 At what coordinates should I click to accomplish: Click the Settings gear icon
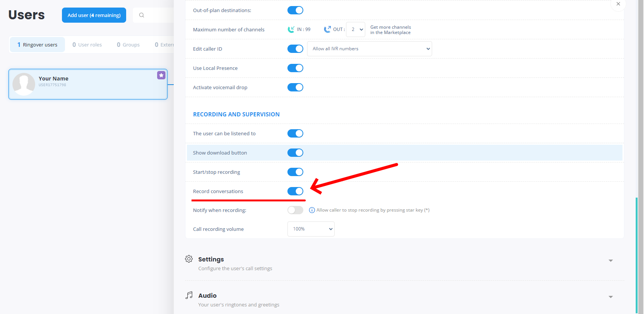click(189, 259)
